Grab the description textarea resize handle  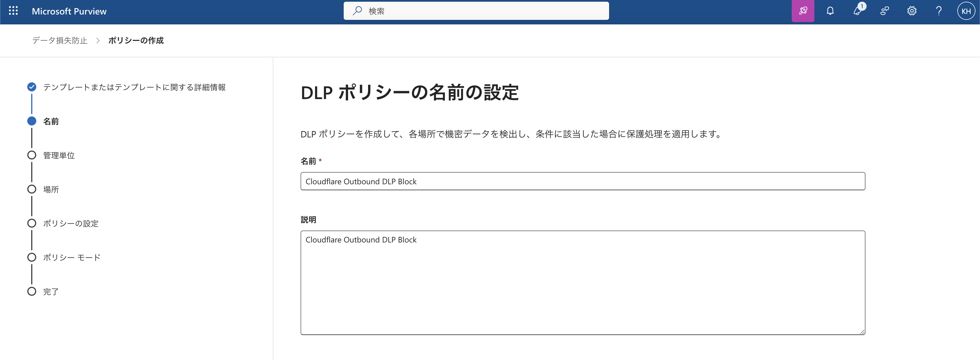coord(862,332)
